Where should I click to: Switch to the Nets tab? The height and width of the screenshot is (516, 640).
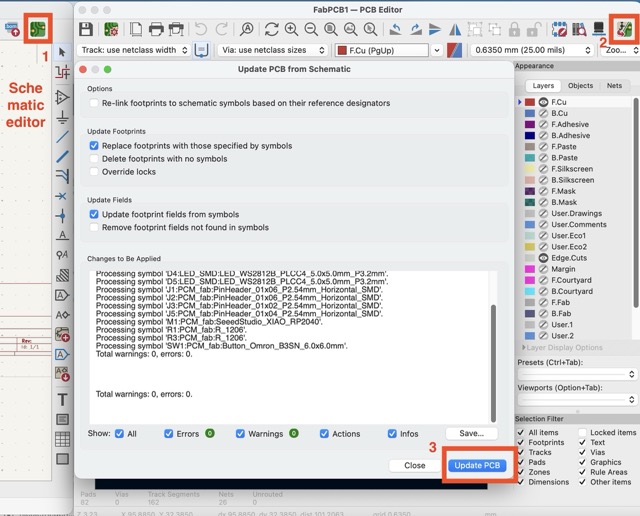point(614,86)
